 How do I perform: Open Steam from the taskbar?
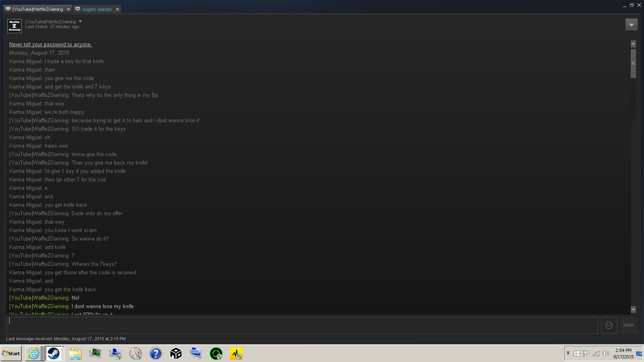[x=54, y=354]
